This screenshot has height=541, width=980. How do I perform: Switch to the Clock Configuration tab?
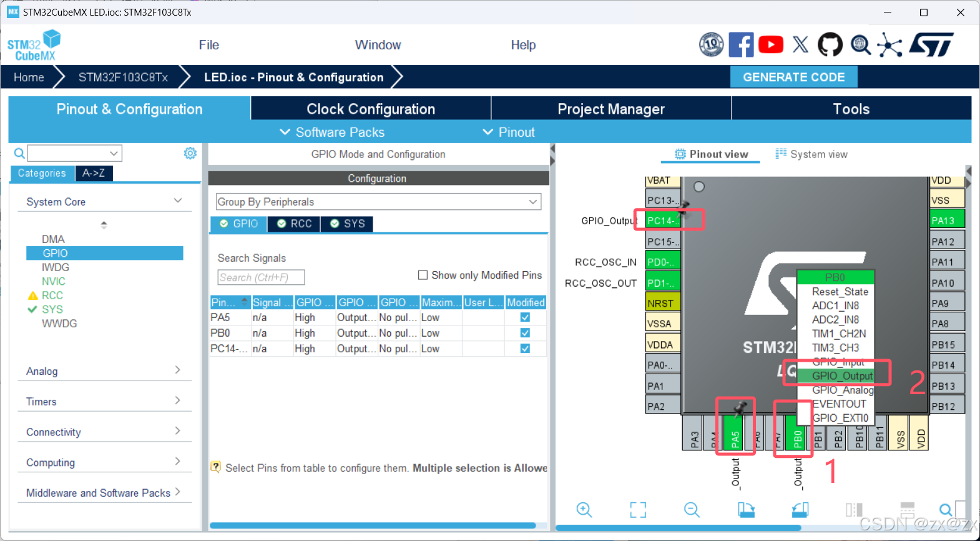click(x=371, y=109)
